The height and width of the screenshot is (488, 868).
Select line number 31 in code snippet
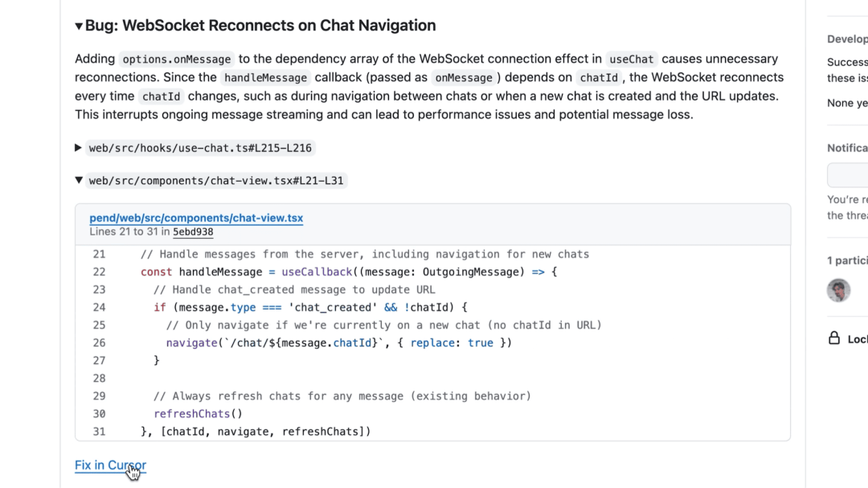99,432
